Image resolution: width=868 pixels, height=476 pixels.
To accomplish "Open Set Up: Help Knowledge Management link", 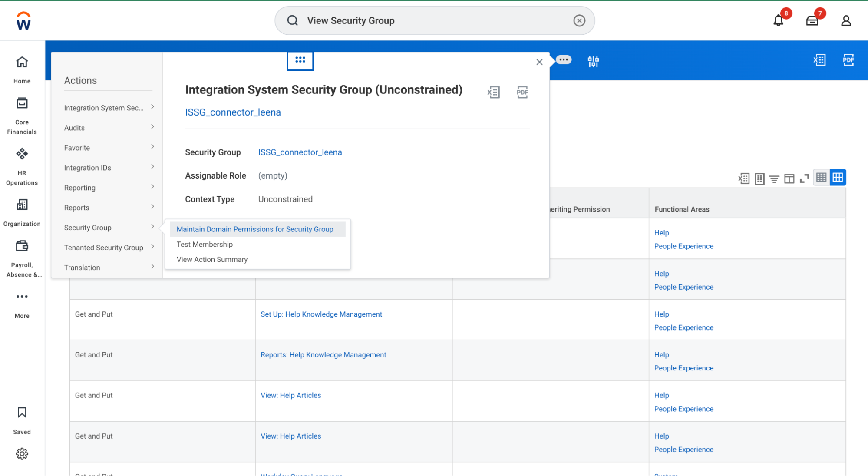I will click(x=321, y=314).
